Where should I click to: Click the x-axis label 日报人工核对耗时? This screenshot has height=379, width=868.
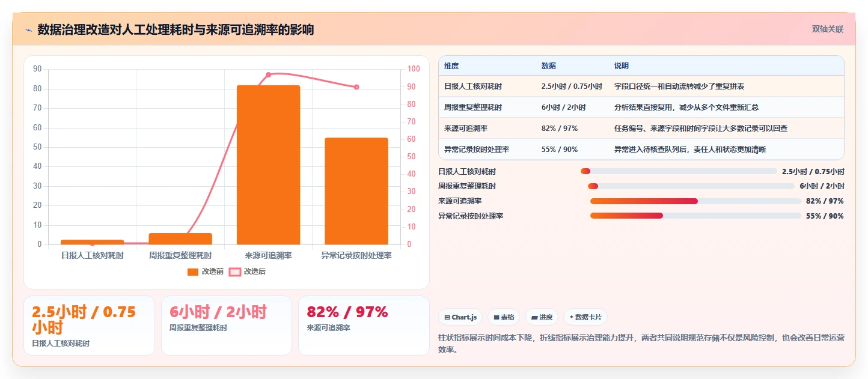coord(93,255)
